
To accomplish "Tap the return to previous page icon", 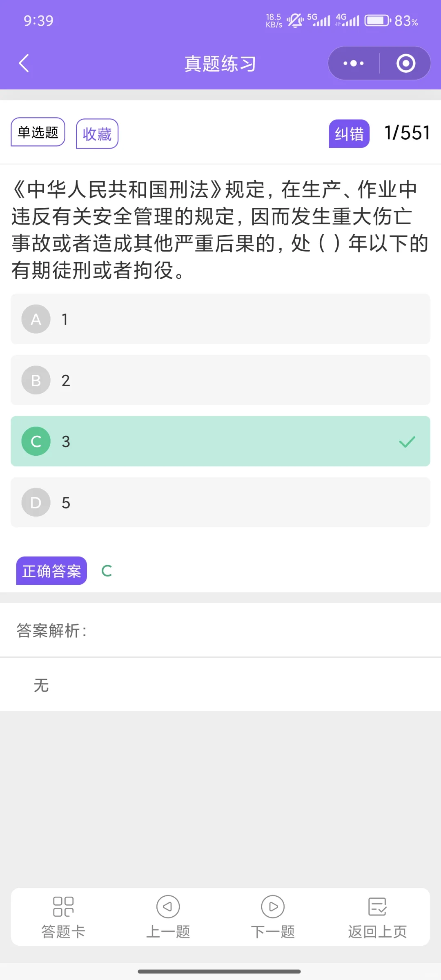I will pyautogui.click(x=377, y=906).
